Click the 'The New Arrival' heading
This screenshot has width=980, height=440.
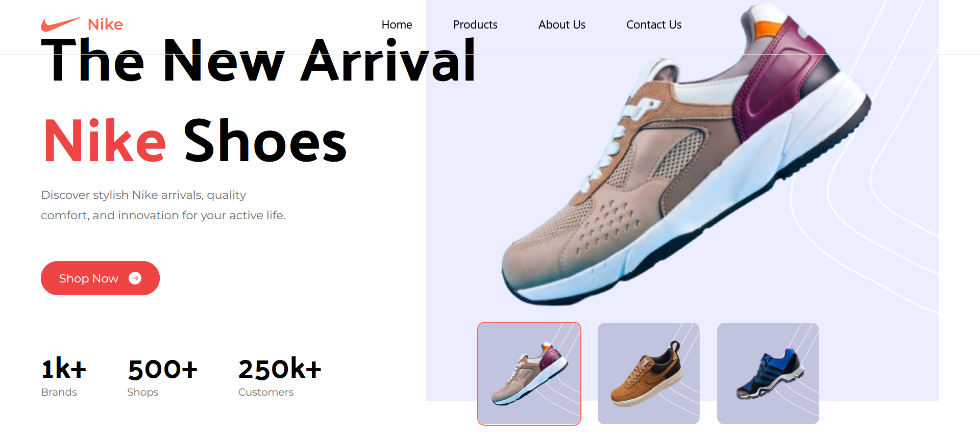point(258,60)
